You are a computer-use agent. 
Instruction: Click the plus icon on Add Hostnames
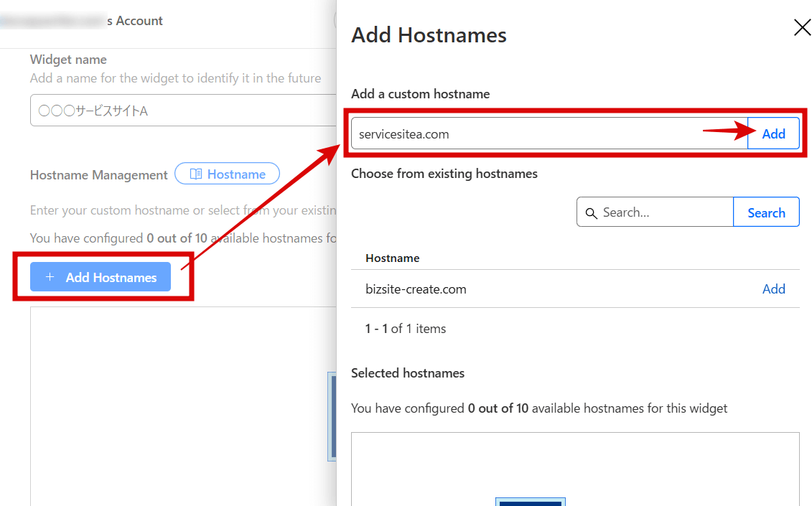pos(50,277)
